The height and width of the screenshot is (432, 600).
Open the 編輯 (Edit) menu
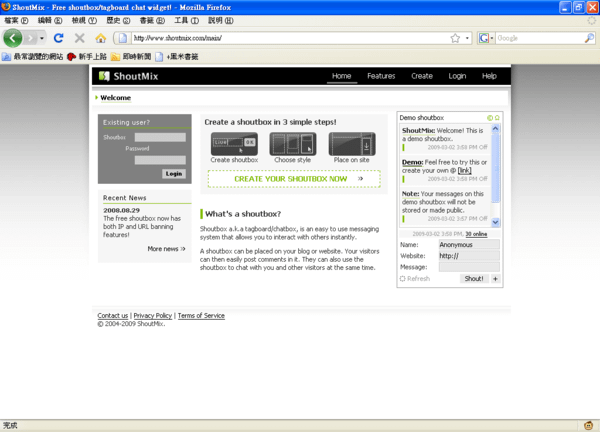(x=50, y=21)
